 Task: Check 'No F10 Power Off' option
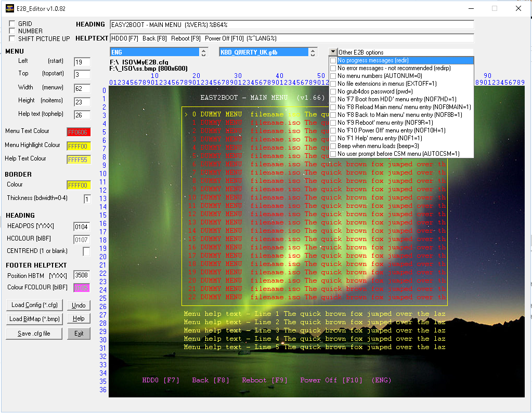pyautogui.click(x=333, y=130)
